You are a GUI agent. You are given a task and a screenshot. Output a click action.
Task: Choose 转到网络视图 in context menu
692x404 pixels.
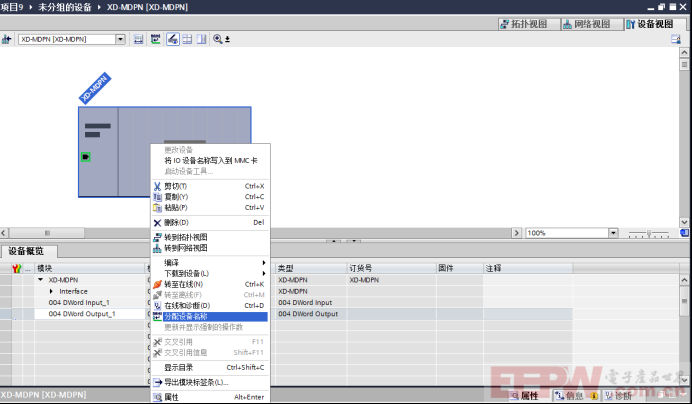(x=210, y=248)
